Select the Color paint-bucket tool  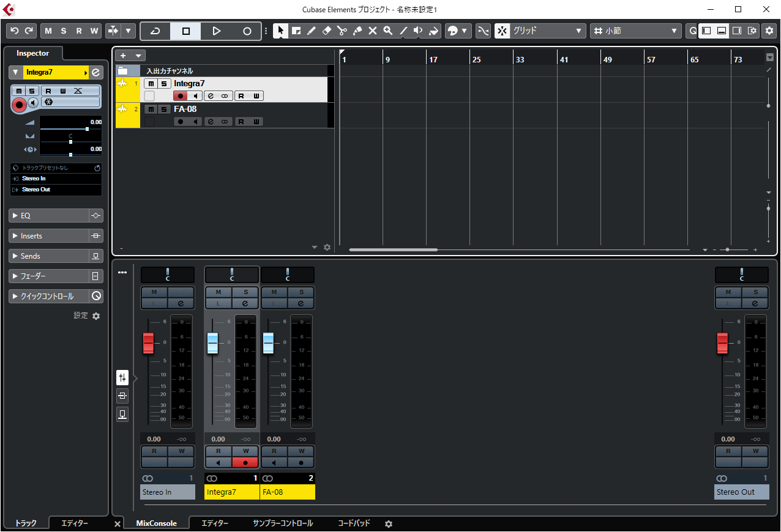pos(434,31)
